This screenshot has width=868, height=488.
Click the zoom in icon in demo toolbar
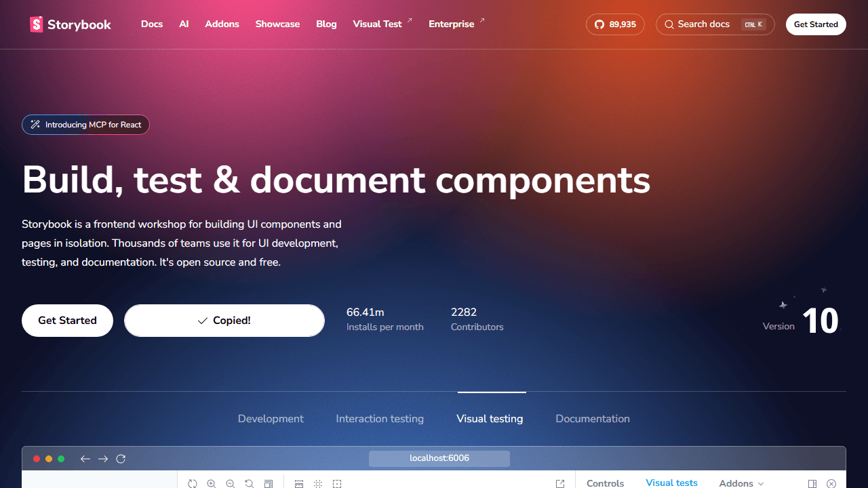pos(212,483)
